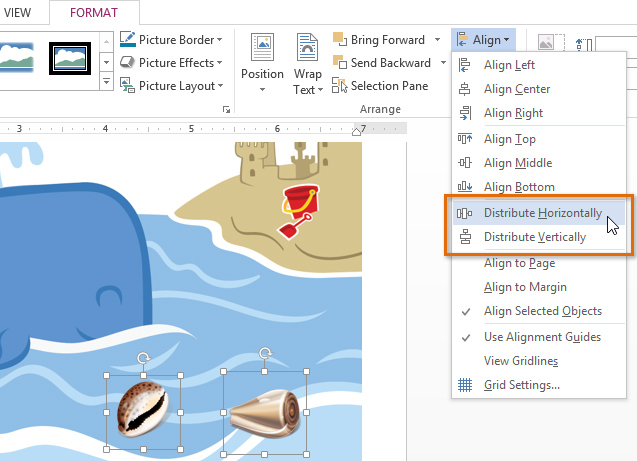Expand the Position dropdown arrow

click(262, 90)
